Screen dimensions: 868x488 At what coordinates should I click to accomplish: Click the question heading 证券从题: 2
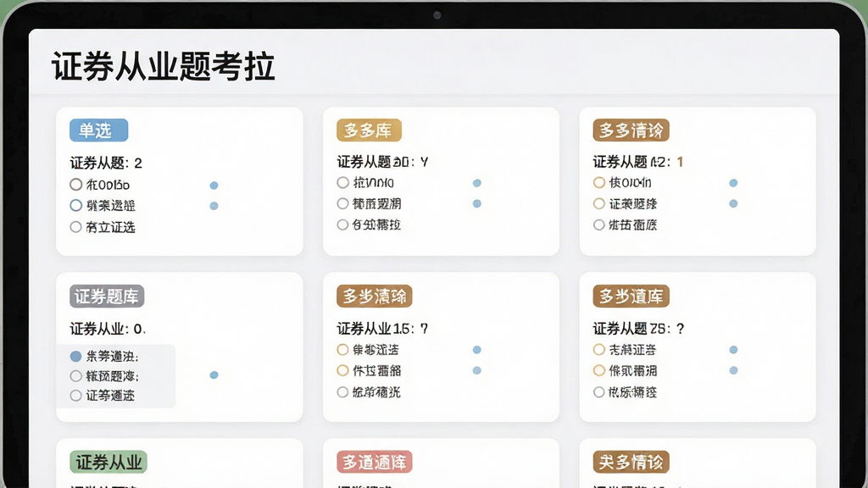106,164
